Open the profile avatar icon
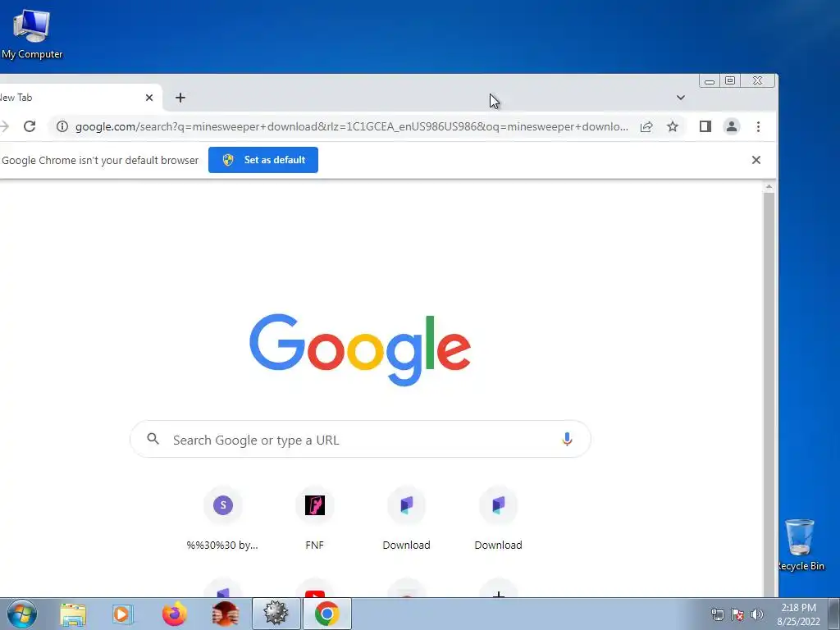This screenshot has height=630, width=840. pyautogui.click(x=731, y=126)
